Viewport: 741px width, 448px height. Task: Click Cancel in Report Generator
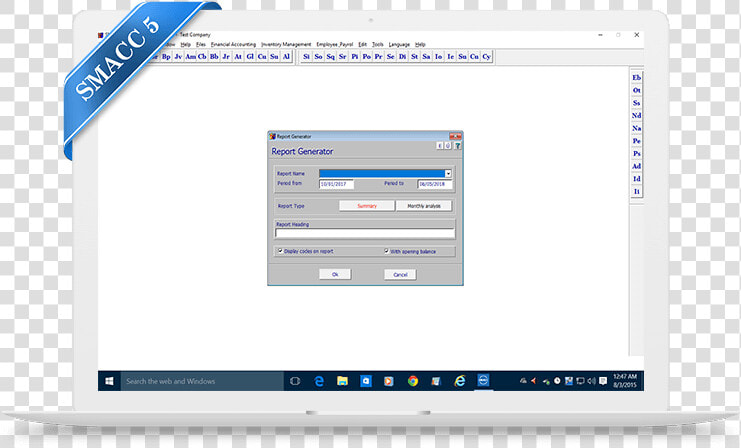(400, 275)
